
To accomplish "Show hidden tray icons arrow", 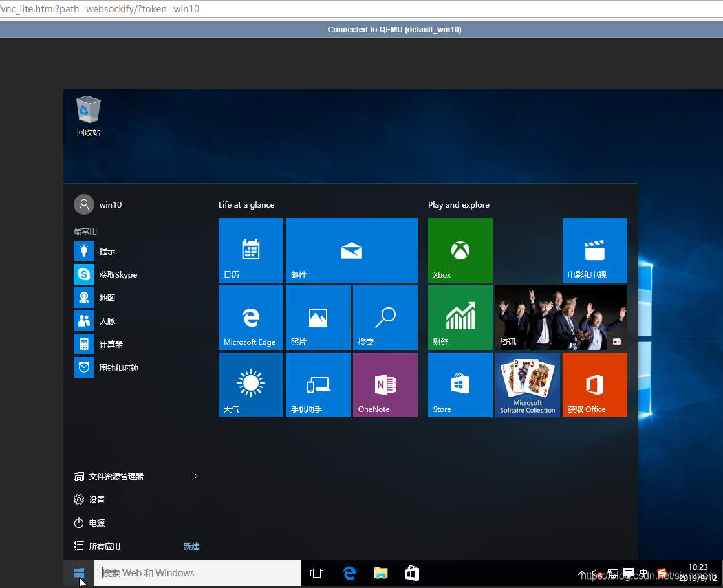I will pos(583,574).
